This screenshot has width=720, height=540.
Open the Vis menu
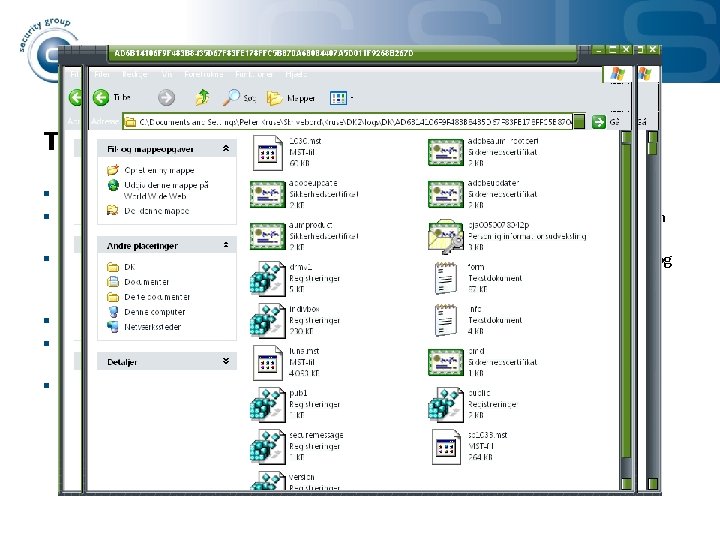coord(167,74)
